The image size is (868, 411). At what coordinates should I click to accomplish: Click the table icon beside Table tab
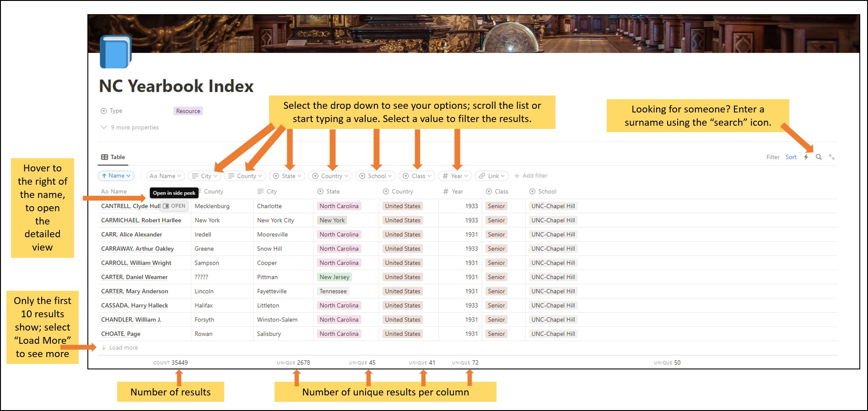[x=105, y=157]
